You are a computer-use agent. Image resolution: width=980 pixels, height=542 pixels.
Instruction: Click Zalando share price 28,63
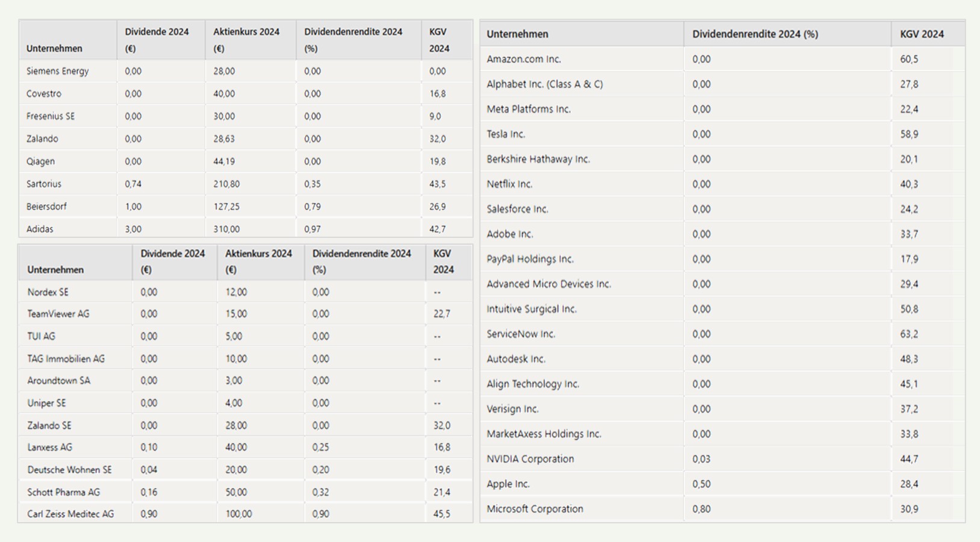coord(224,139)
